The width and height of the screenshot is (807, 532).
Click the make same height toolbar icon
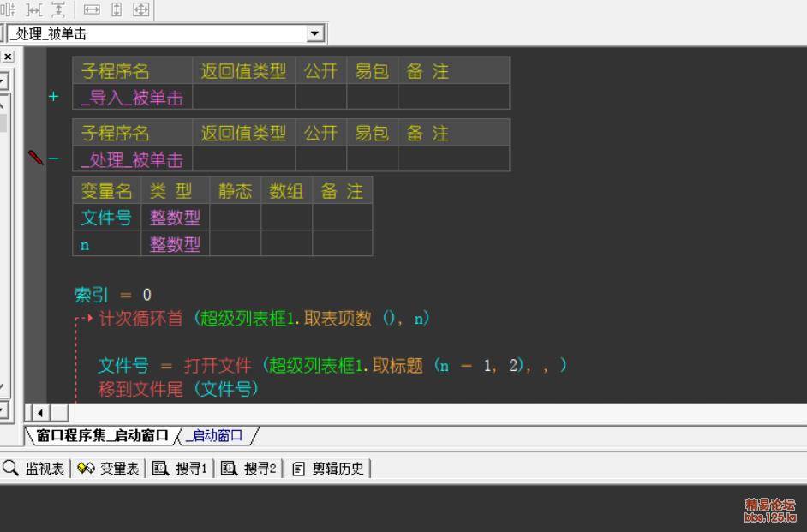[x=117, y=9]
